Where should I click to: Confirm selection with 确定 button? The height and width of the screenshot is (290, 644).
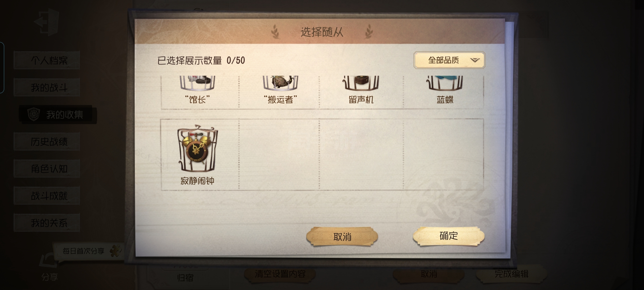coord(449,236)
